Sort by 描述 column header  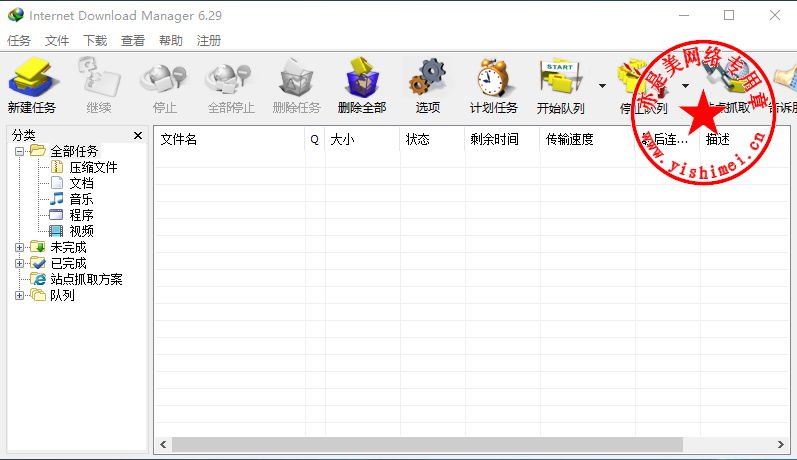[x=745, y=139]
